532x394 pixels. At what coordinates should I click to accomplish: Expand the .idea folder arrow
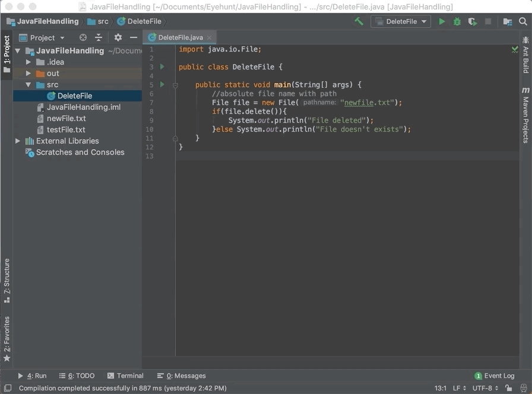point(28,62)
